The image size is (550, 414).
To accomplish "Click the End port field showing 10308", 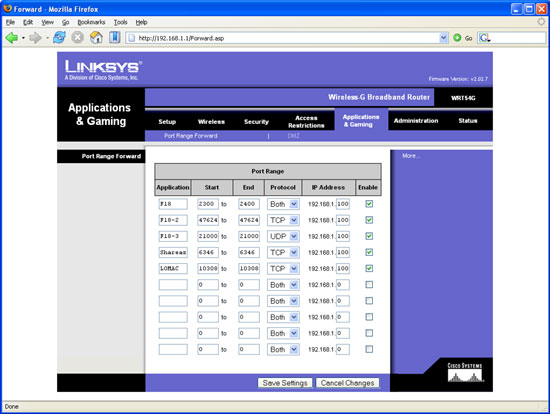I will [249, 268].
